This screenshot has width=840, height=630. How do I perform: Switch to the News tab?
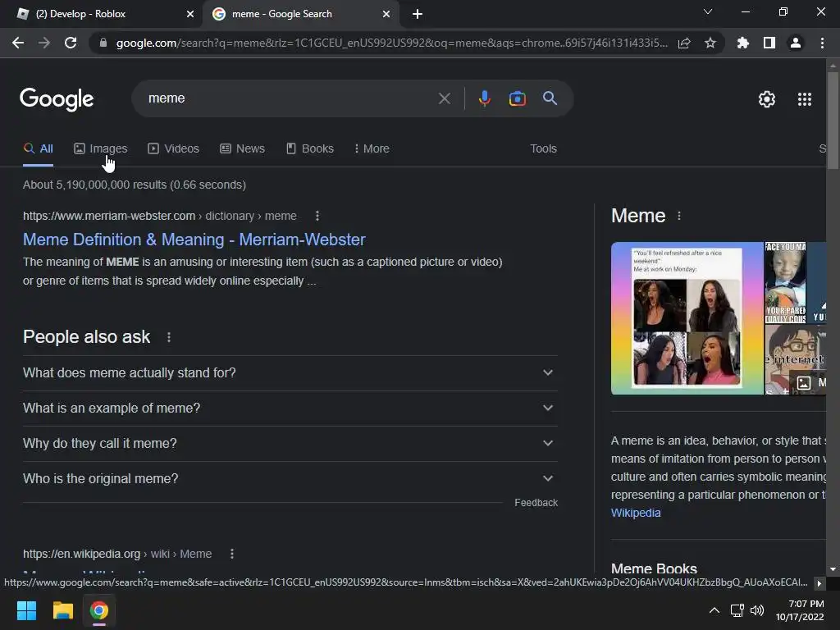(242, 148)
